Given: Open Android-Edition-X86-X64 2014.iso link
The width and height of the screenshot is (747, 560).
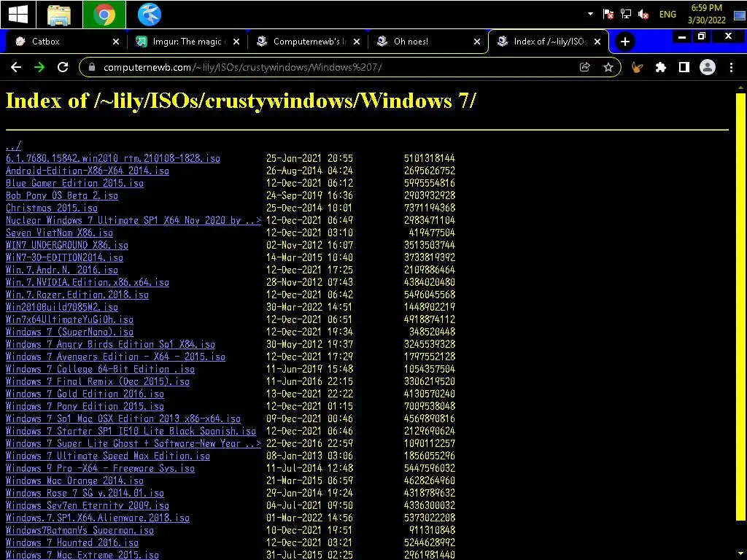Looking at the screenshot, I should point(88,171).
